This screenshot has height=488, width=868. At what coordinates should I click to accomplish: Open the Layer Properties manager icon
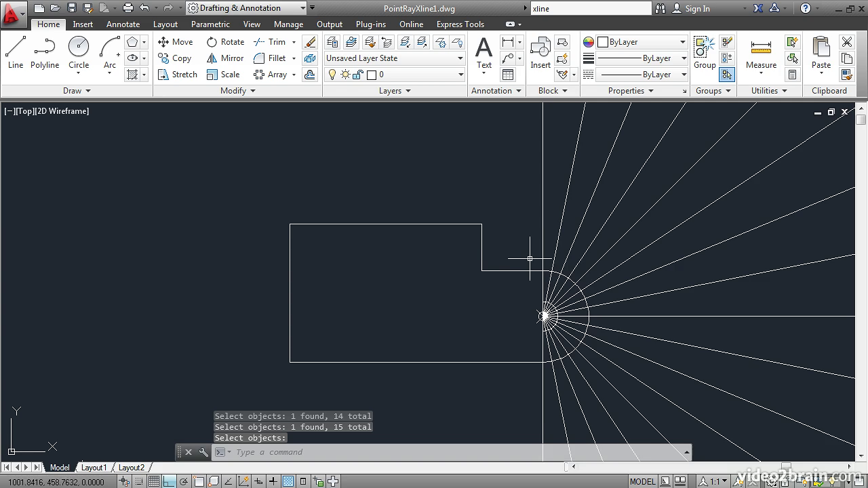pos(332,42)
